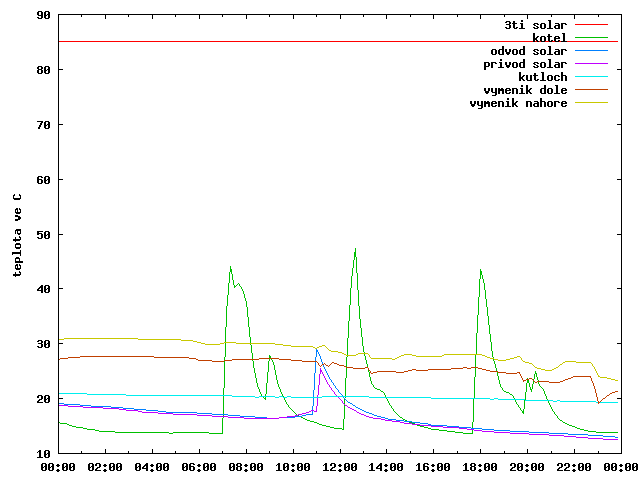The image size is (640, 480).
Task: Click the y-axis label 70
Action: click(44, 125)
